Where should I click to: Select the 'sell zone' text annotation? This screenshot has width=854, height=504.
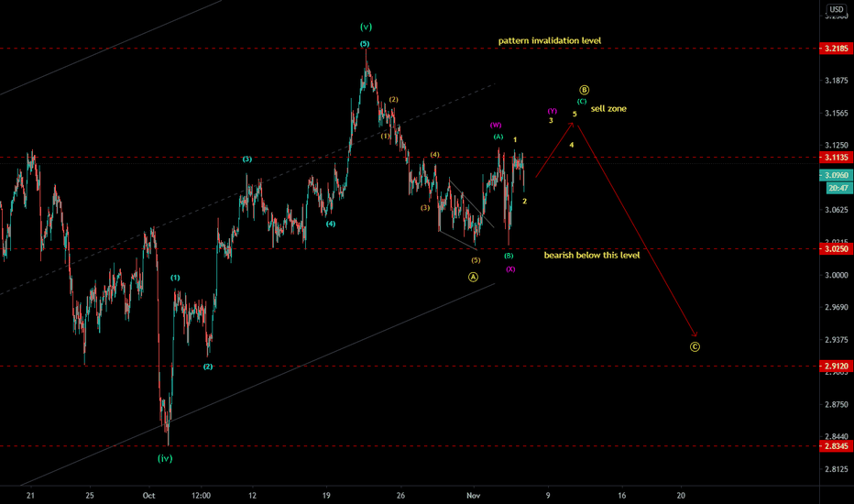click(x=608, y=108)
